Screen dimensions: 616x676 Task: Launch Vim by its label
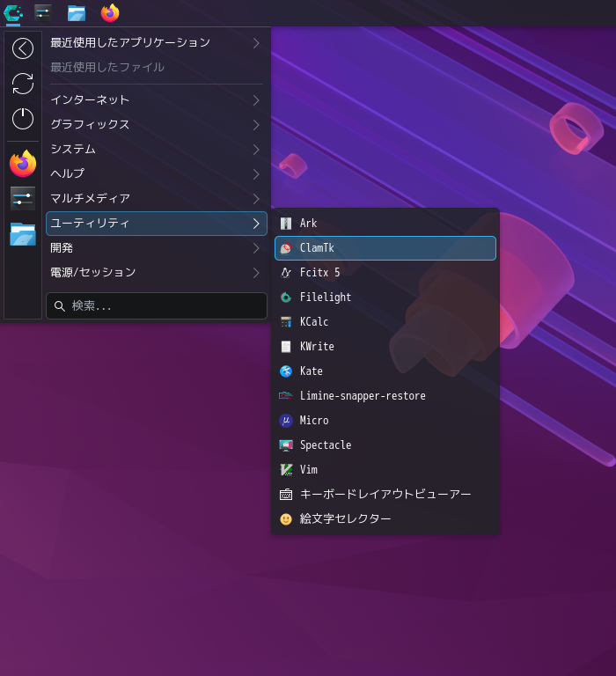click(309, 469)
